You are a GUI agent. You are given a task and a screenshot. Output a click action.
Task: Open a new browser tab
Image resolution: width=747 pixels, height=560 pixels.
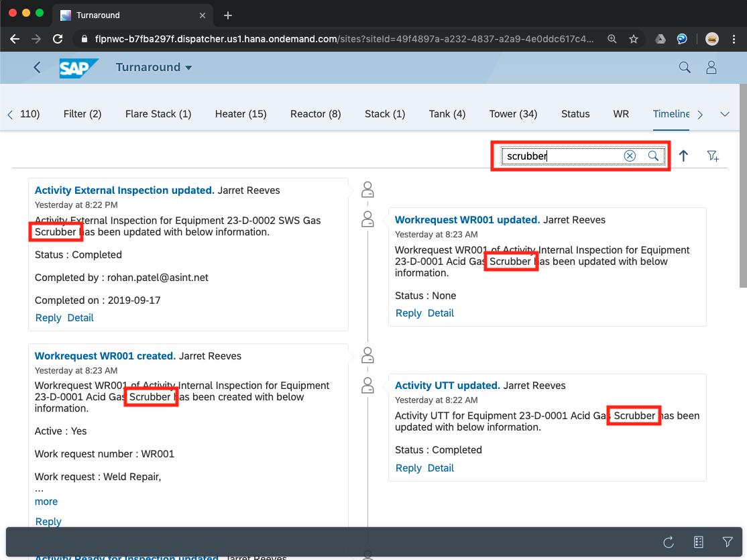pos(228,15)
